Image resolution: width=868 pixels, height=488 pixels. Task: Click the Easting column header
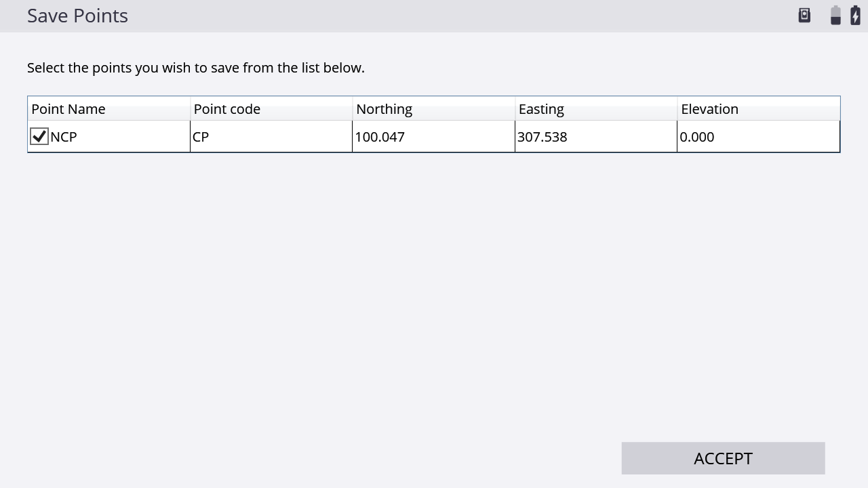[x=541, y=109]
